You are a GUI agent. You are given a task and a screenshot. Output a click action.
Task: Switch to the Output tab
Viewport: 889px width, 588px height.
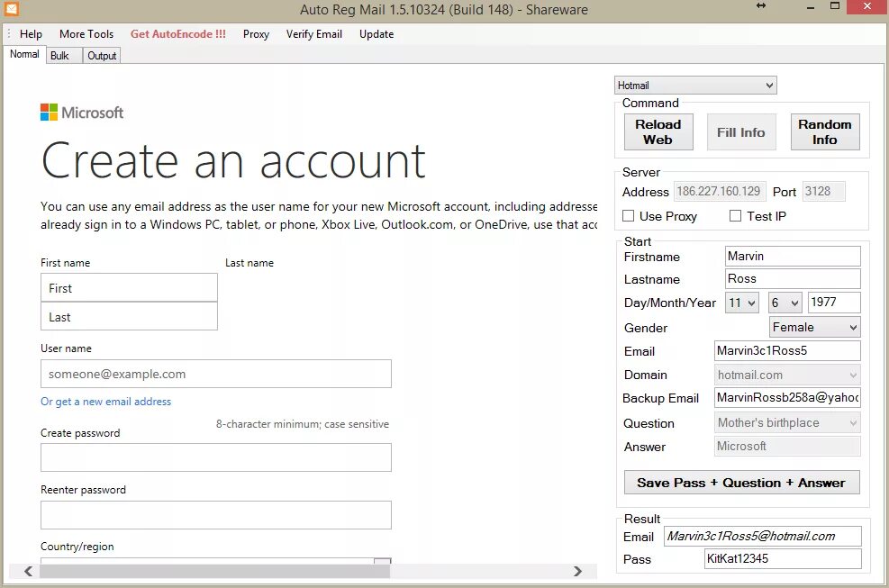tap(102, 56)
